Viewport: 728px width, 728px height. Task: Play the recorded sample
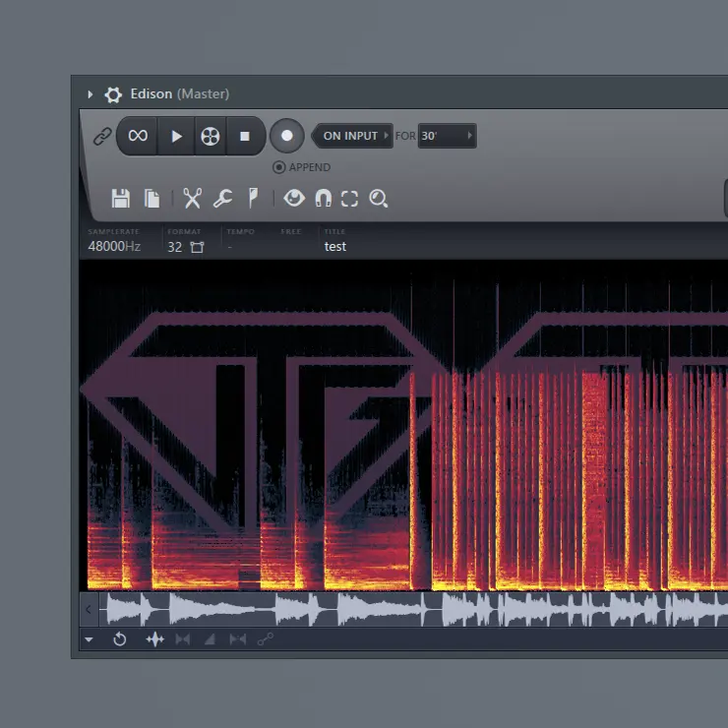click(176, 136)
